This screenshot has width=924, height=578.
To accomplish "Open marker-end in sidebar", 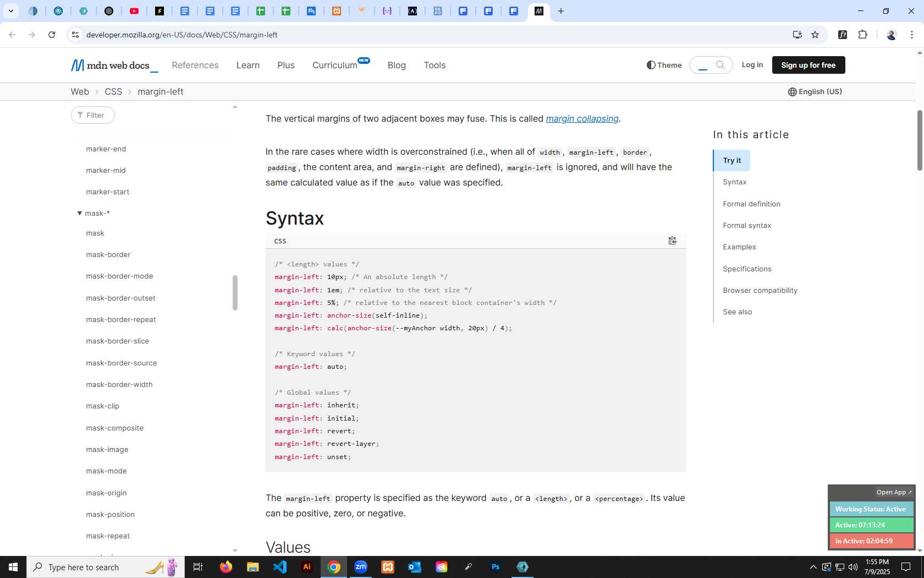I will point(106,149).
